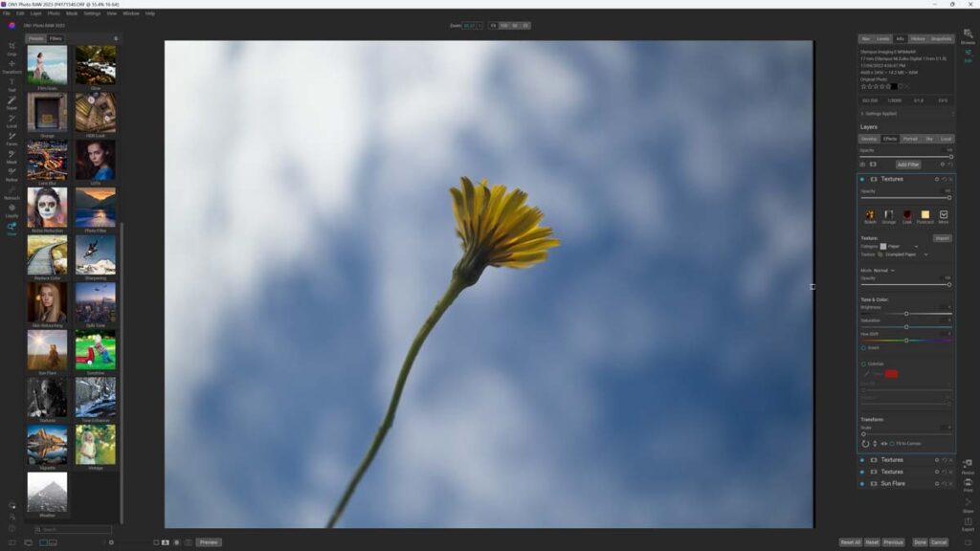Open the Photo menu
Screen dimensions: 980x551
coord(54,13)
